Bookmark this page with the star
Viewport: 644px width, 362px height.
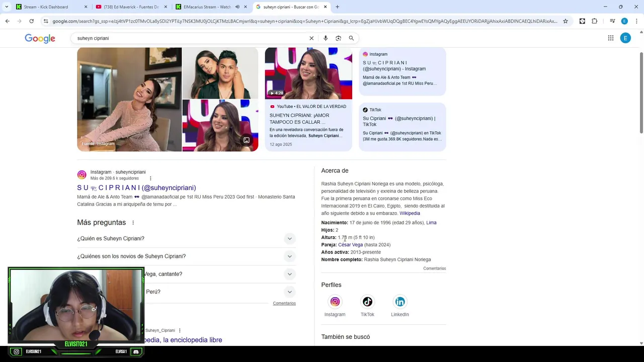(566, 21)
